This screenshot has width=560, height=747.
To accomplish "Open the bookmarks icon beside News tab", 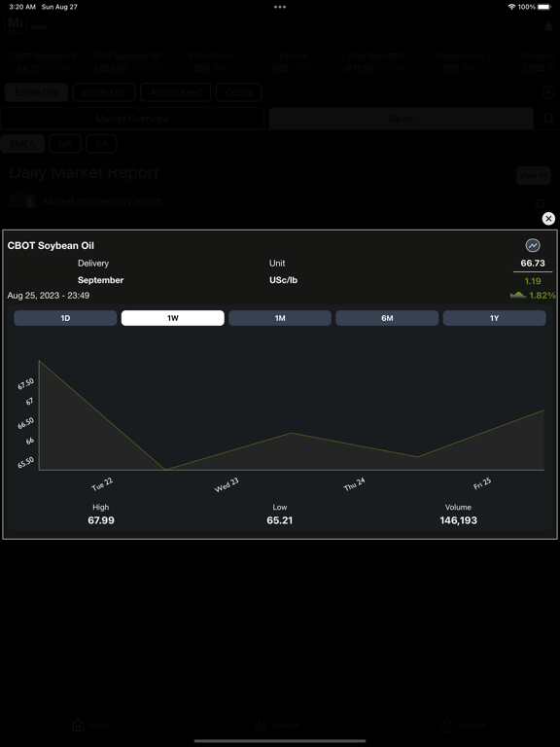I will click(x=548, y=118).
